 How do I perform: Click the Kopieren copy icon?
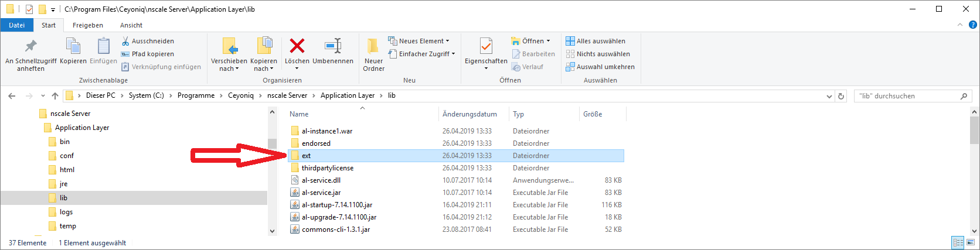(x=73, y=46)
